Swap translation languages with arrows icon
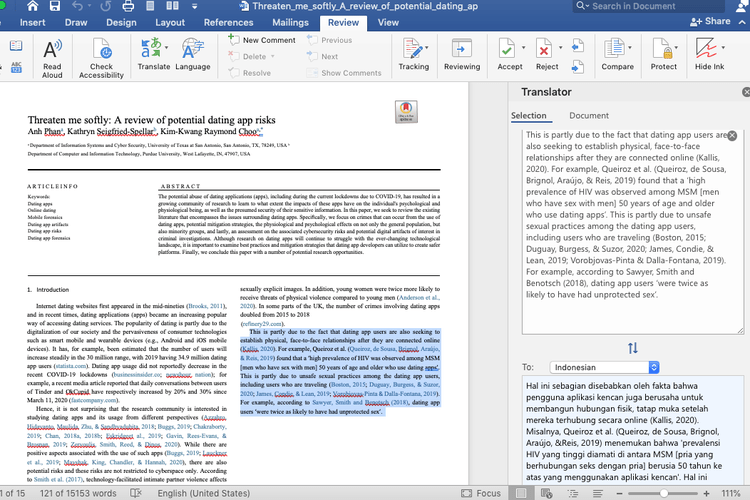 (633, 348)
